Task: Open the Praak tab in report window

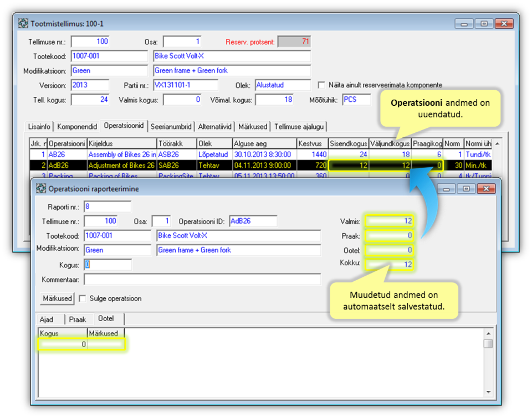Action: point(78,319)
